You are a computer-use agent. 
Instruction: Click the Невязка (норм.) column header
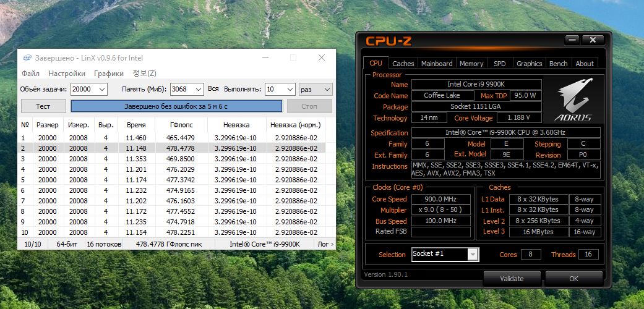pyautogui.click(x=296, y=125)
